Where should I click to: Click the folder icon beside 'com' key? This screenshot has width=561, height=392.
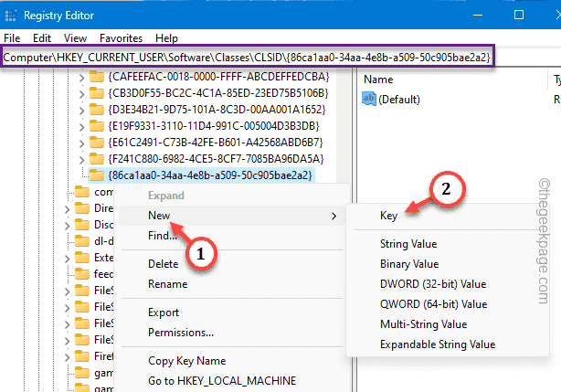(82, 192)
